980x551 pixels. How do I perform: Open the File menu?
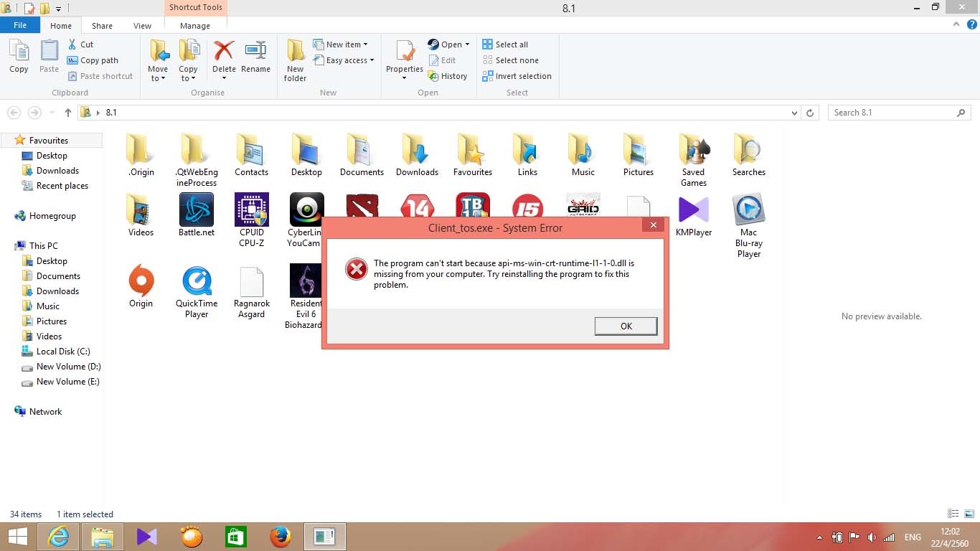(x=20, y=25)
